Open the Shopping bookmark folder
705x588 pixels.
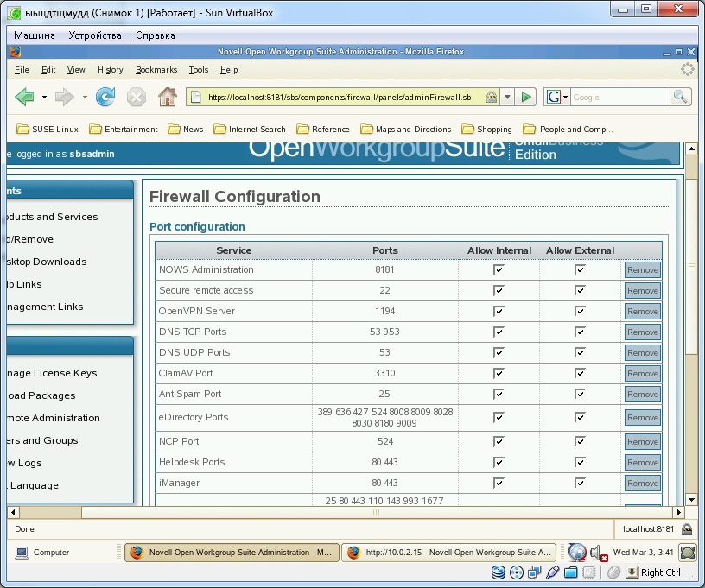[486, 130]
